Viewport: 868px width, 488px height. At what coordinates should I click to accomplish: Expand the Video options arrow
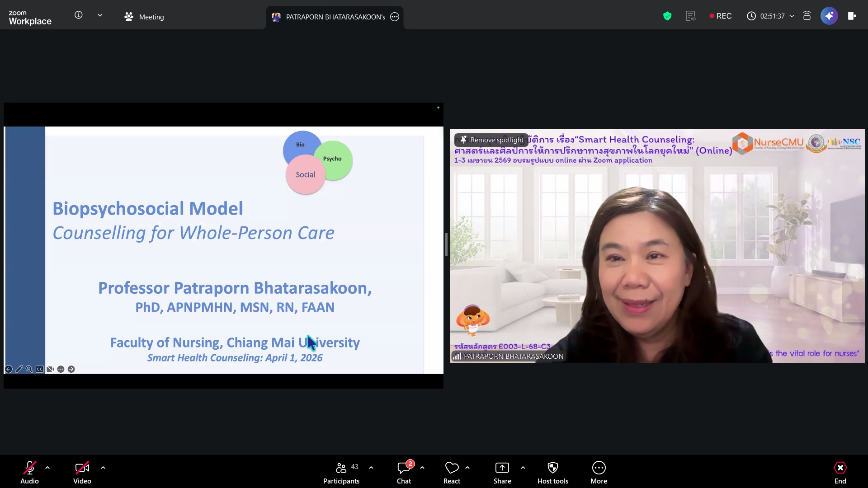click(x=103, y=468)
